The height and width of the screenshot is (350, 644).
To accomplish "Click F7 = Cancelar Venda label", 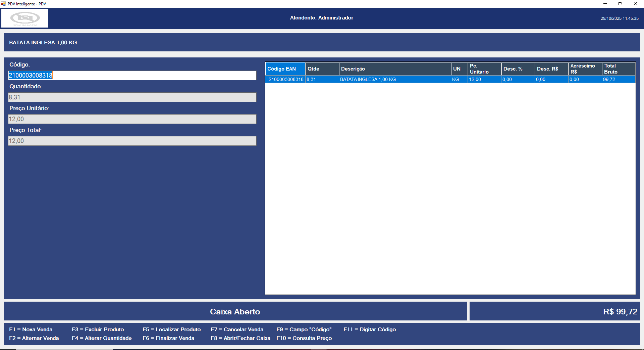I will [x=237, y=330].
